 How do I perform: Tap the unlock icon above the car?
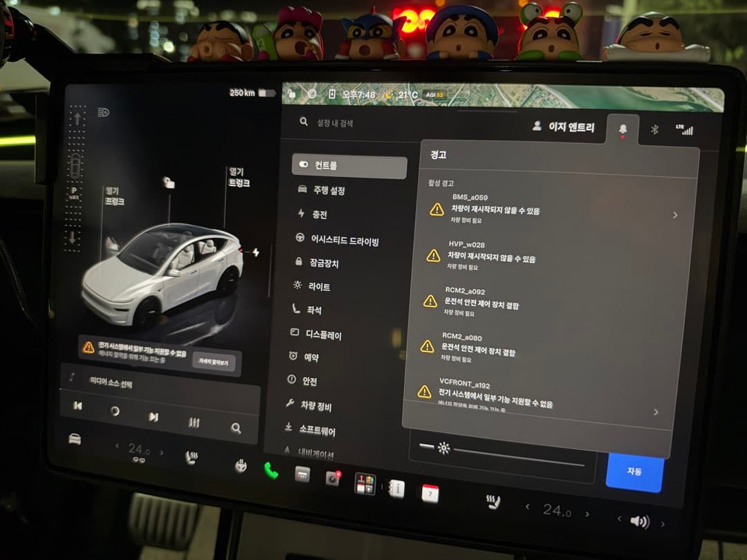169,183
